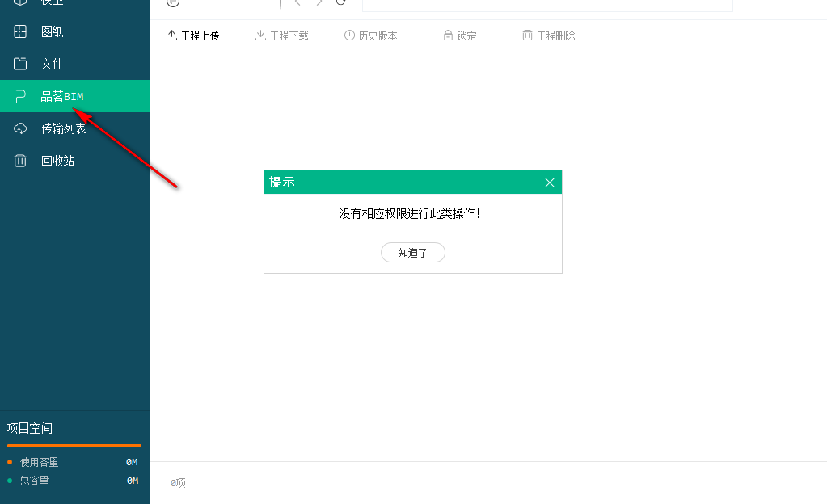The width and height of the screenshot is (827, 504).
Task: Open 文件 using the folder icon
Action: 19,63
